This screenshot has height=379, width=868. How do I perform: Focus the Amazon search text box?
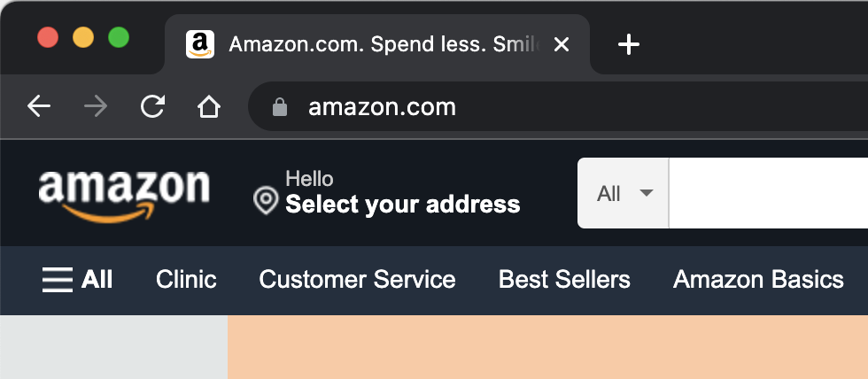[769, 193]
